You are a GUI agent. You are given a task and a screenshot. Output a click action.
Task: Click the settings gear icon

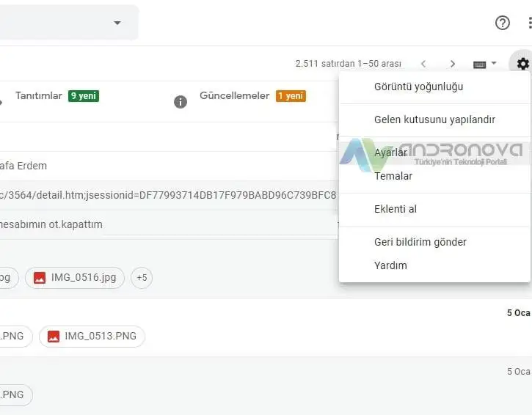point(523,64)
